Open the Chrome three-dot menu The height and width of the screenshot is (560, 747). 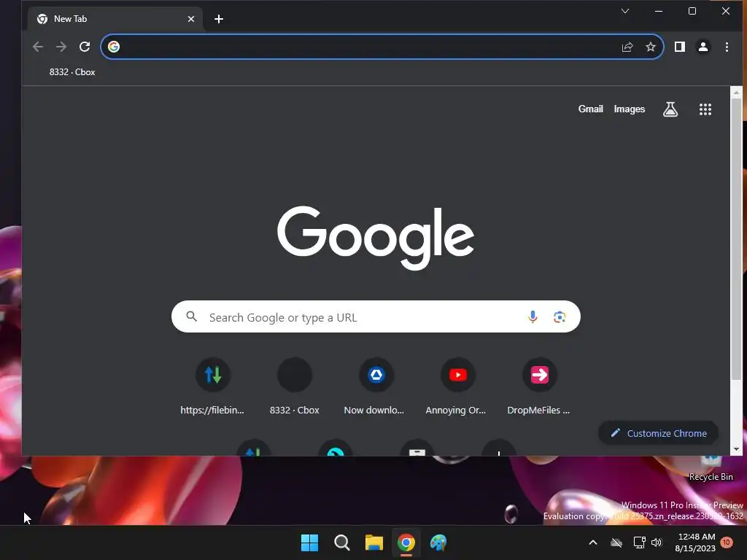tap(727, 47)
